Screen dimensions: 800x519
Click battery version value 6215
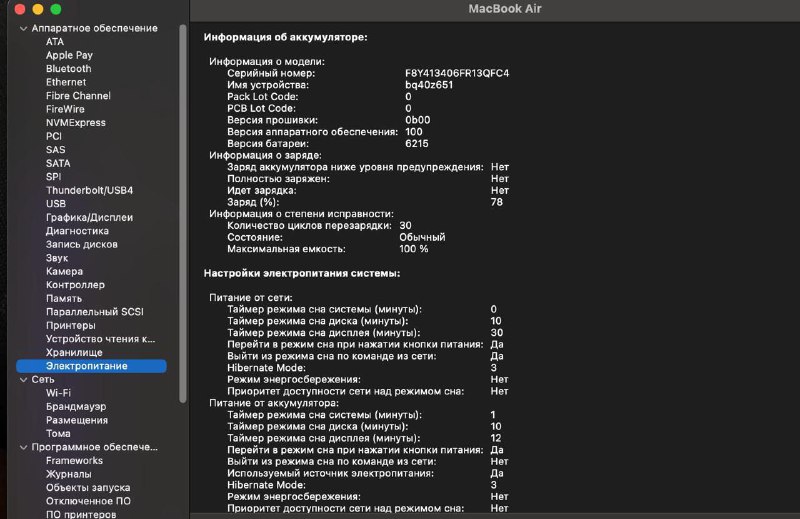416,144
